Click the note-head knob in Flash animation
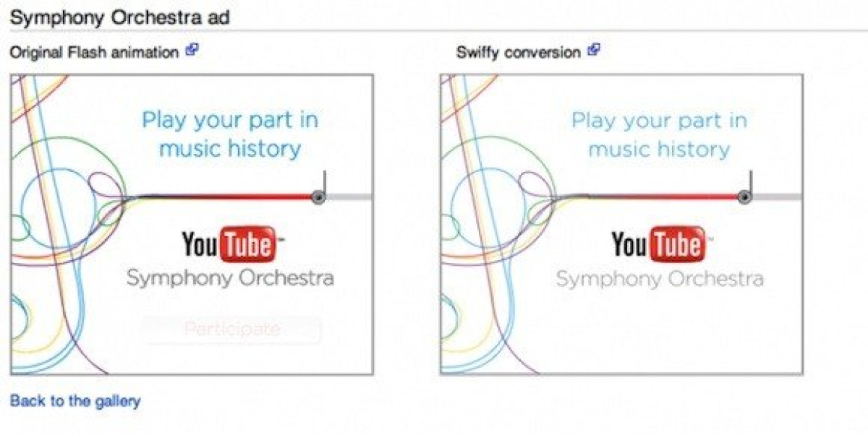Image resolution: width=868 pixels, height=435 pixels. (x=317, y=197)
